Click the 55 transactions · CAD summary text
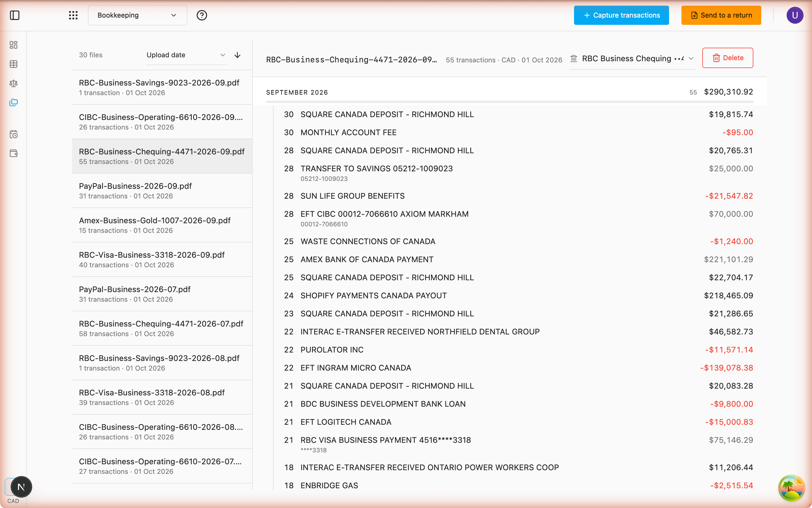Image resolution: width=812 pixels, height=508 pixels. click(504, 60)
